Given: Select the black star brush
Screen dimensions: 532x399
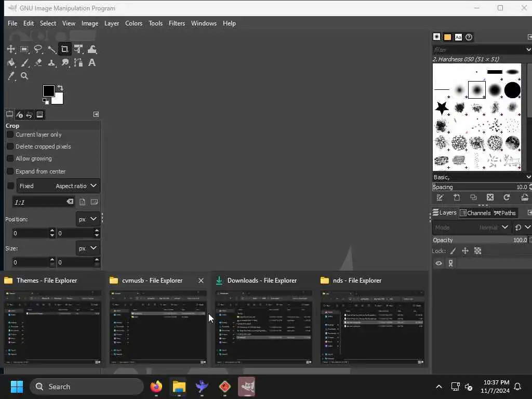Looking at the screenshot, I should [442, 108].
